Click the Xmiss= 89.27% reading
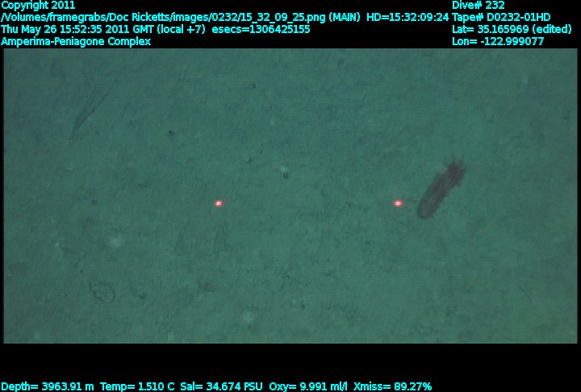581x392 pixels. (x=393, y=386)
